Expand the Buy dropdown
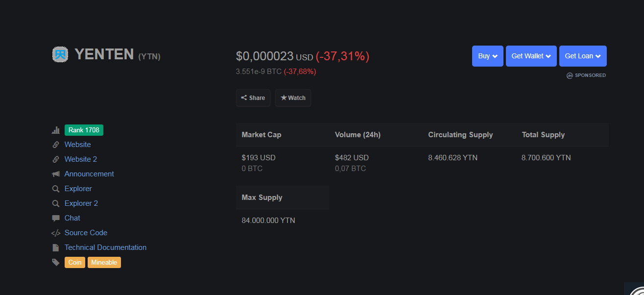644x295 pixels. 488,56
